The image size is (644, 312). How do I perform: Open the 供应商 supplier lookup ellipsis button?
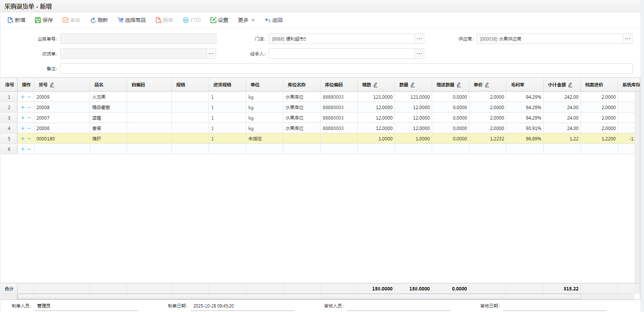point(628,39)
